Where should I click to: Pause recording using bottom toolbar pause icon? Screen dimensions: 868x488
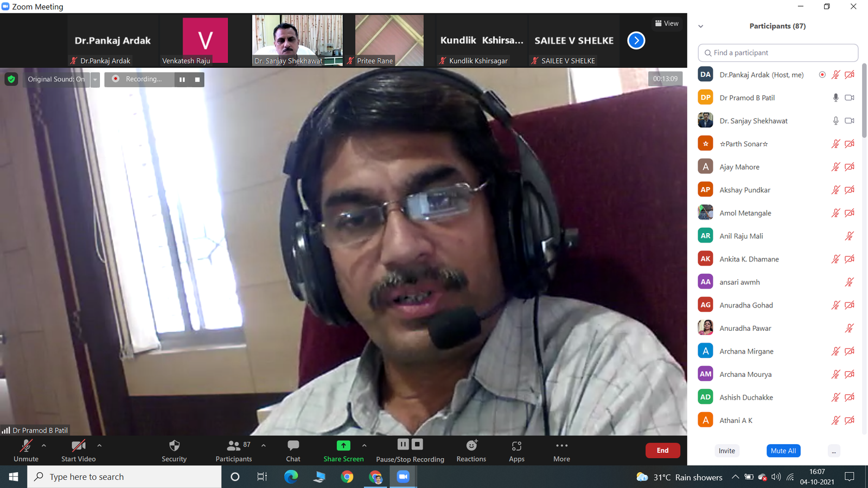[x=403, y=445]
